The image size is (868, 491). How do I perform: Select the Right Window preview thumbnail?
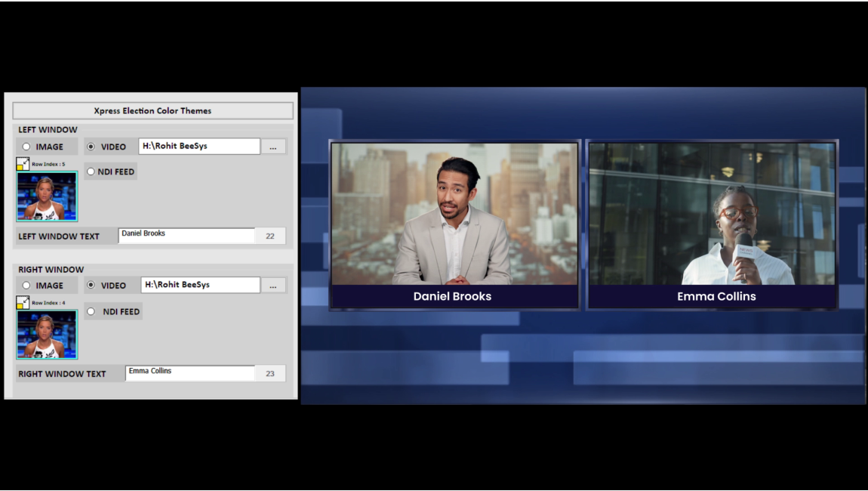(x=47, y=335)
